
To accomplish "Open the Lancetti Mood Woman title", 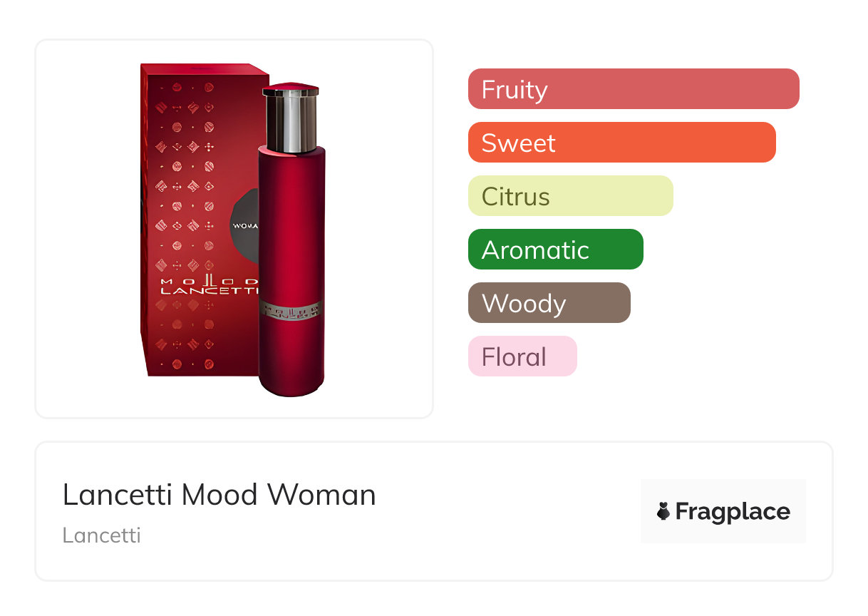I will (x=219, y=494).
